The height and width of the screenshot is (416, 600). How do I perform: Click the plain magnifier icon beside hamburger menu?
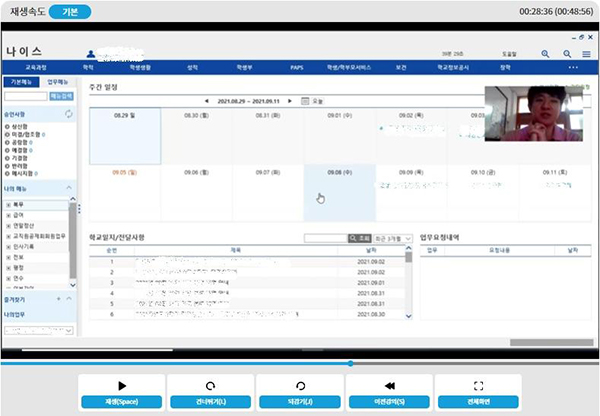point(567,54)
